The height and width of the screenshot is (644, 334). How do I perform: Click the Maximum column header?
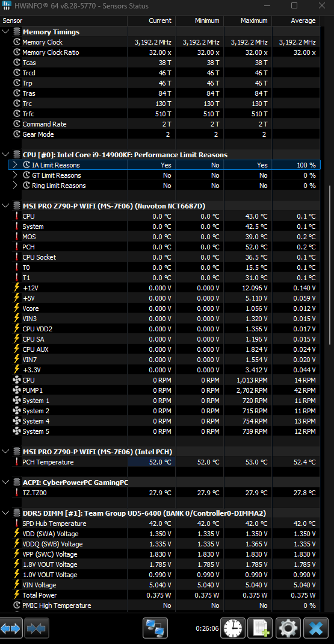pyautogui.click(x=248, y=20)
